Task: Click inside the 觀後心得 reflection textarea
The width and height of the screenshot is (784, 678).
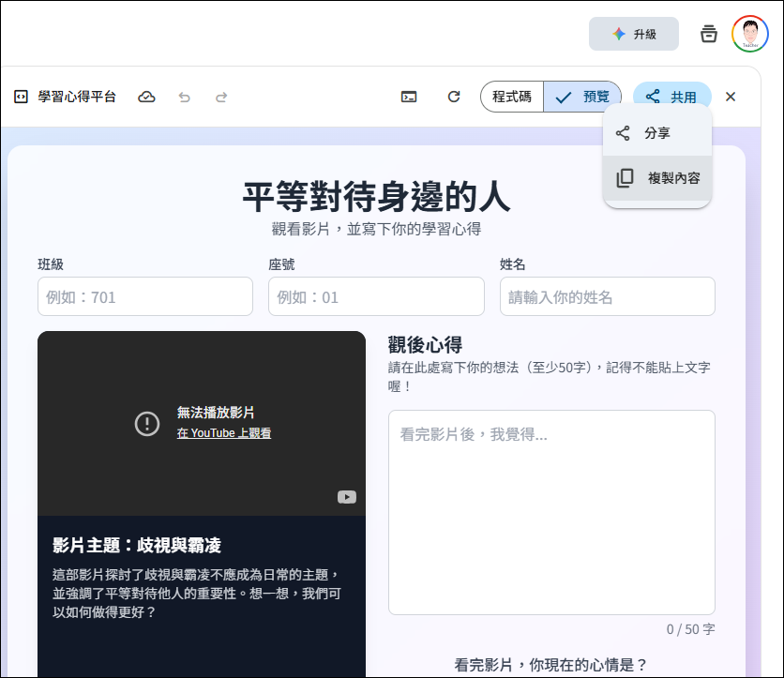Action: 551,513
